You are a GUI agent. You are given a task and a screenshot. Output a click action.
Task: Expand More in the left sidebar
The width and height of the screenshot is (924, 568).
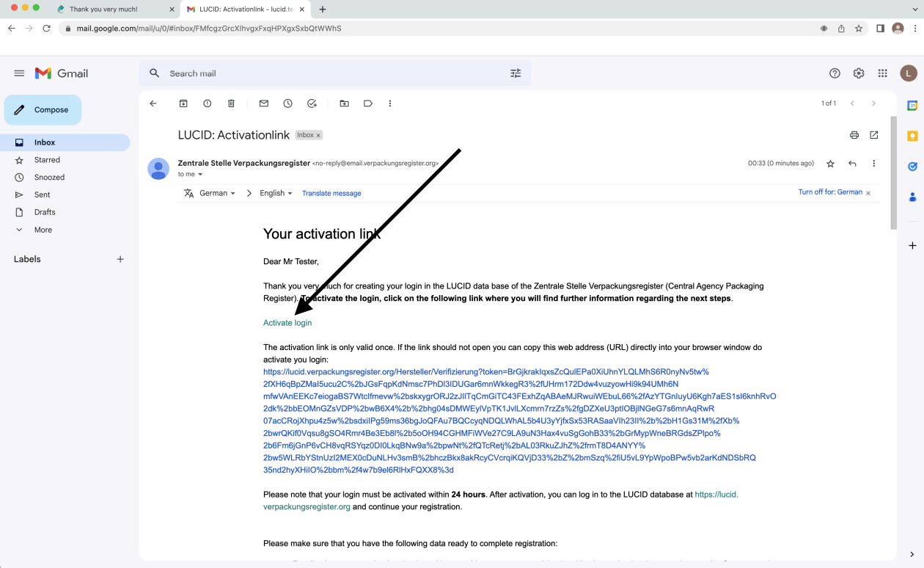(x=43, y=230)
